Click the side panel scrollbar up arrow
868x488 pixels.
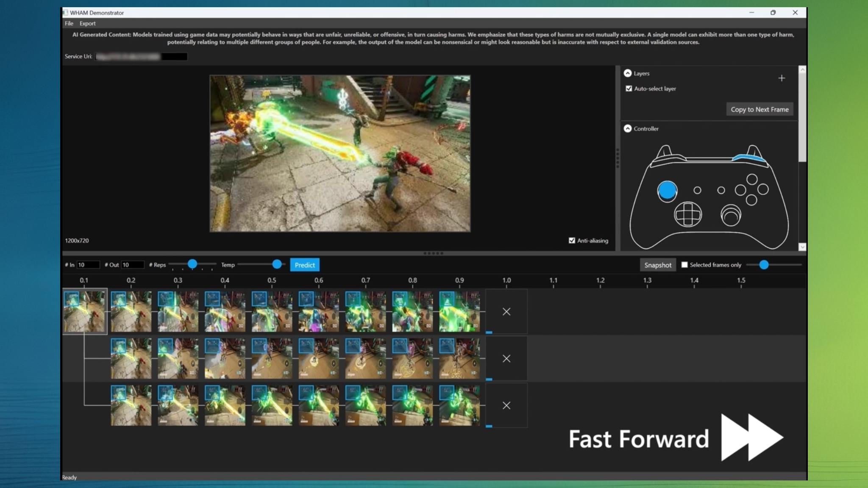(802, 69)
